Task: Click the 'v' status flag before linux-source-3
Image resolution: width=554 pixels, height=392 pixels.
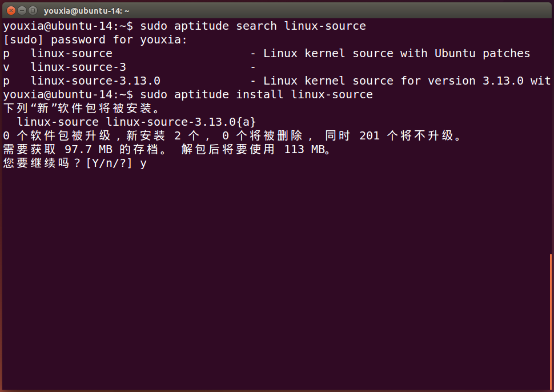Action: (x=6, y=67)
